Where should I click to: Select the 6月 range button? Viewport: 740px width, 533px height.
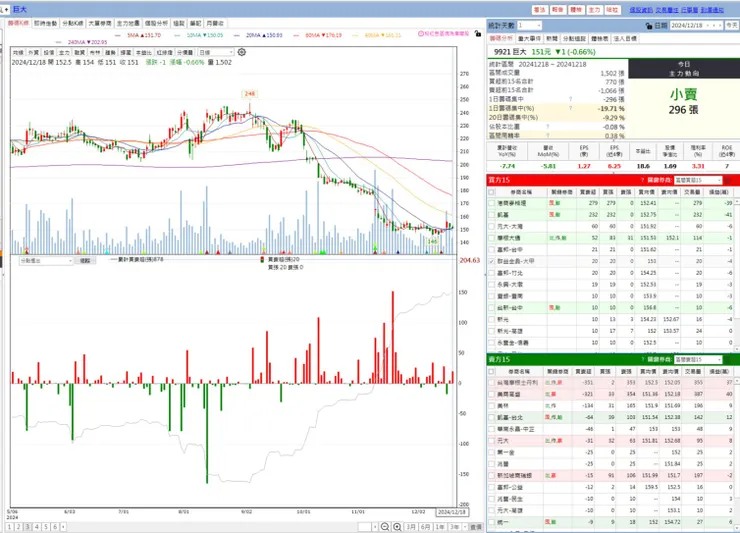pyautogui.click(x=425, y=526)
